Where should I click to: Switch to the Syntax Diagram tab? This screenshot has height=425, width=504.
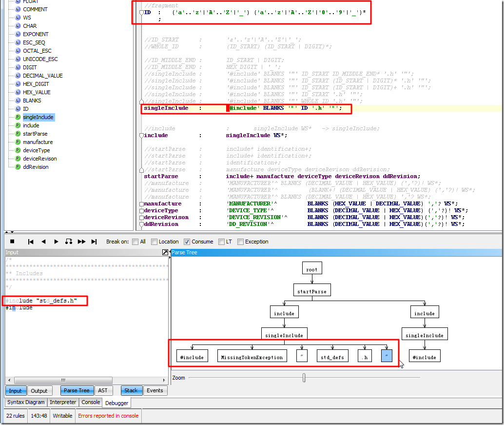click(x=26, y=402)
